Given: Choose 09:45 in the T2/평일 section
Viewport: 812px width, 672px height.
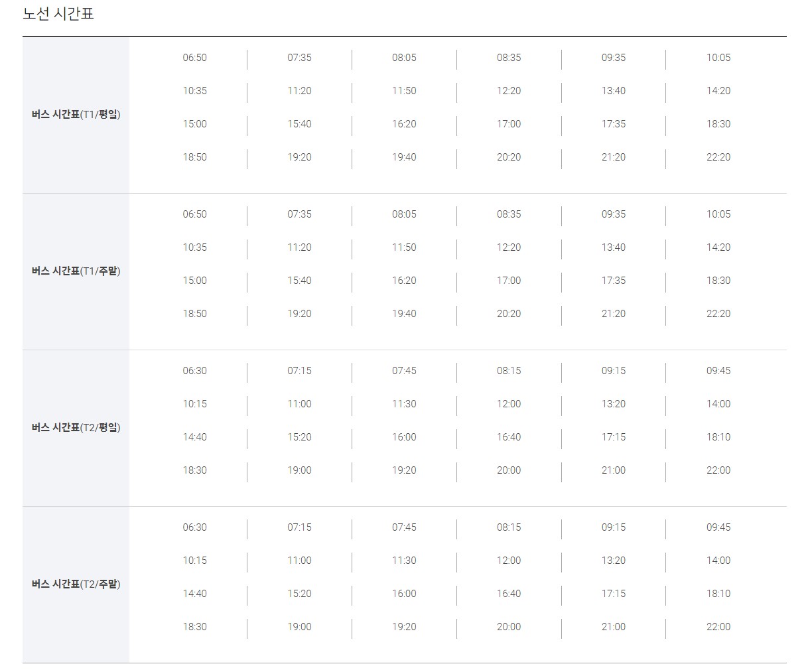Looking at the screenshot, I should pos(718,371).
